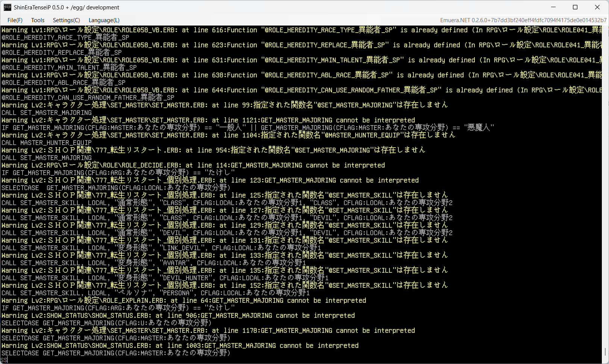
Task: Click the CALL SET_MASTER_SKILL line with "LINK_DEVIL"
Action: [x=161, y=248]
